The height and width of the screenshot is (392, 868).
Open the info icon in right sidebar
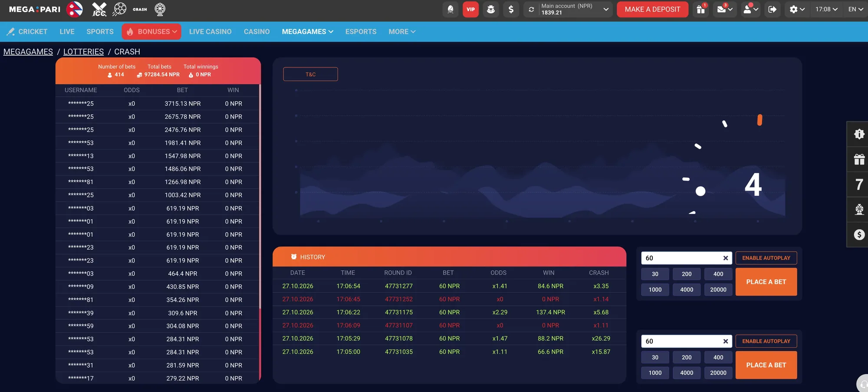(x=859, y=134)
